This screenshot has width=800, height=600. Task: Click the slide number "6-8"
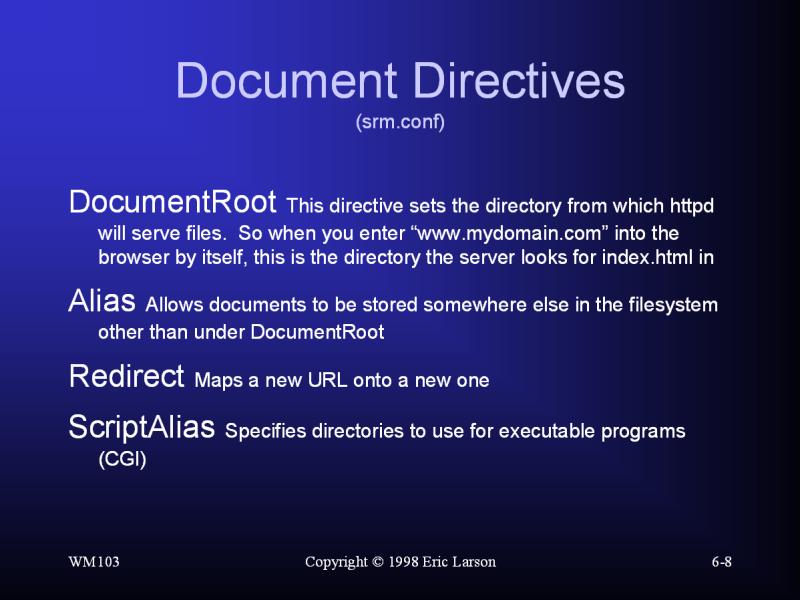pos(722,562)
